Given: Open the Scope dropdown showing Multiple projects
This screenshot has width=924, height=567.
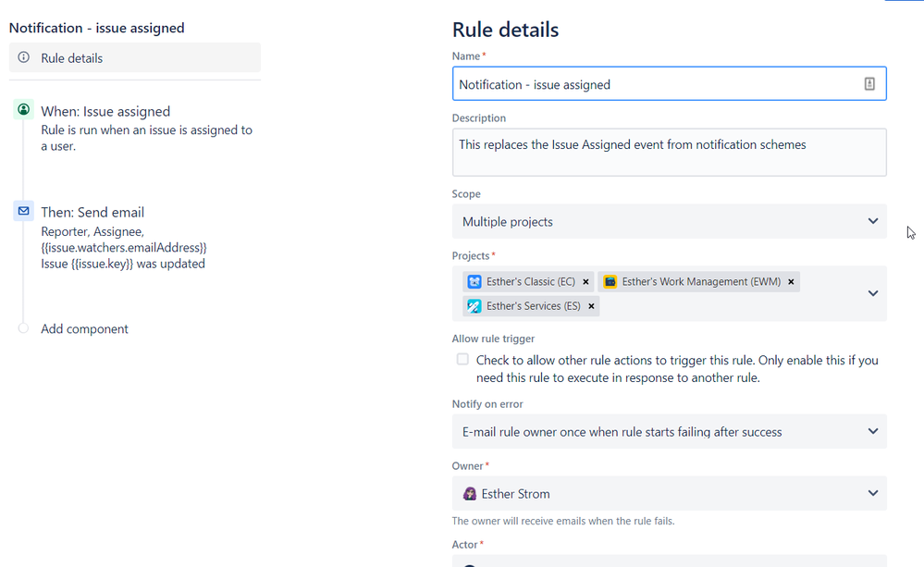Looking at the screenshot, I should coord(668,221).
